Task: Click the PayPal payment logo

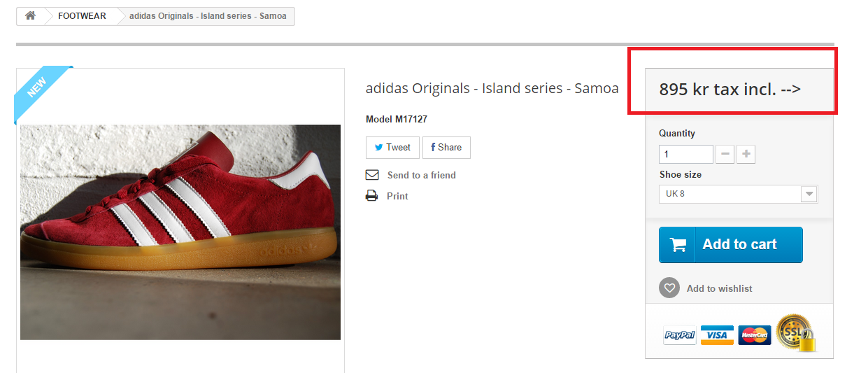Action: tap(680, 335)
